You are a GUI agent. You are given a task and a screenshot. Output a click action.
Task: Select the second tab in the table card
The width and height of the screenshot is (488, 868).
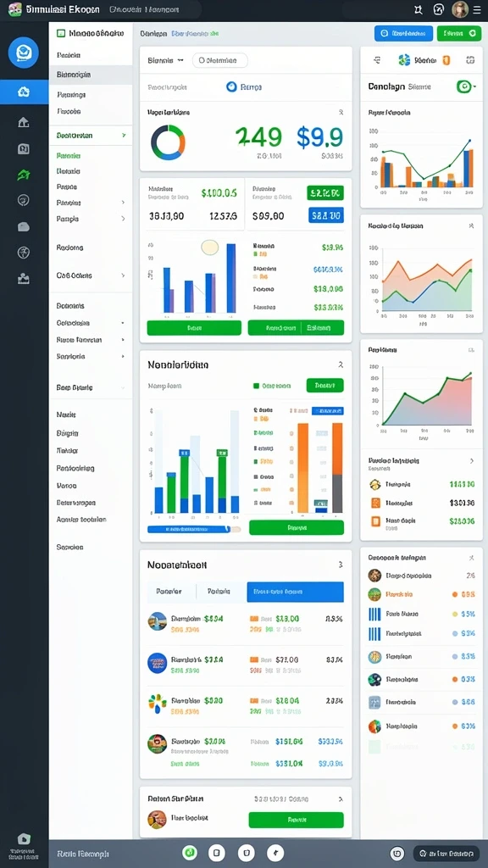click(x=219, y=592)
